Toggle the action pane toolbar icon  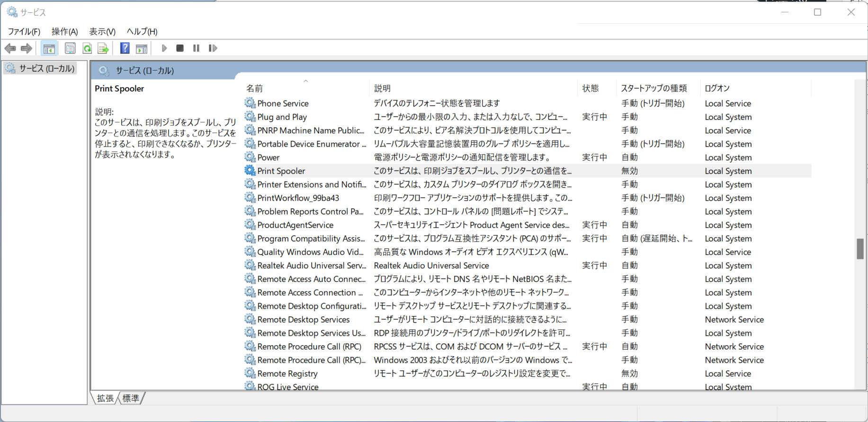pyautogui.click(x=141, y=48)
